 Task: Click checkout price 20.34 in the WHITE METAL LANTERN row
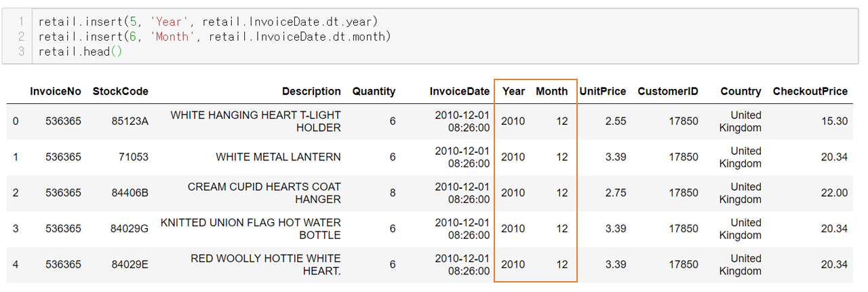[834, 157]
